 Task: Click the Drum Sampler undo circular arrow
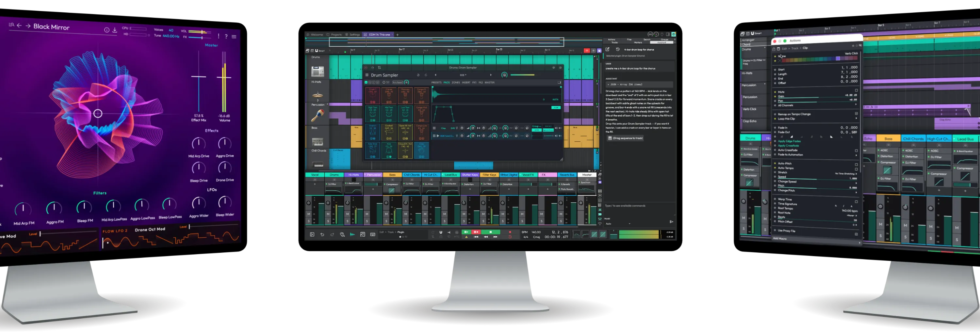click(x=418, y=75)
